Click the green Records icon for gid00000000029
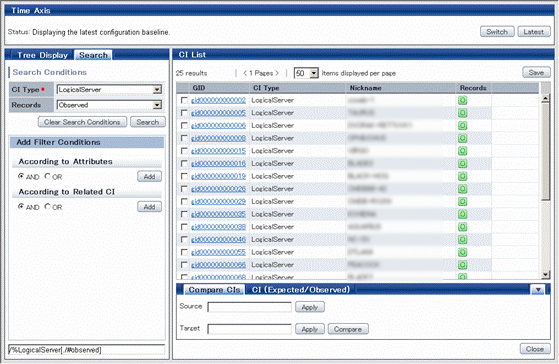The height and width of the screenshot is (364, 559). coord(462,201)
